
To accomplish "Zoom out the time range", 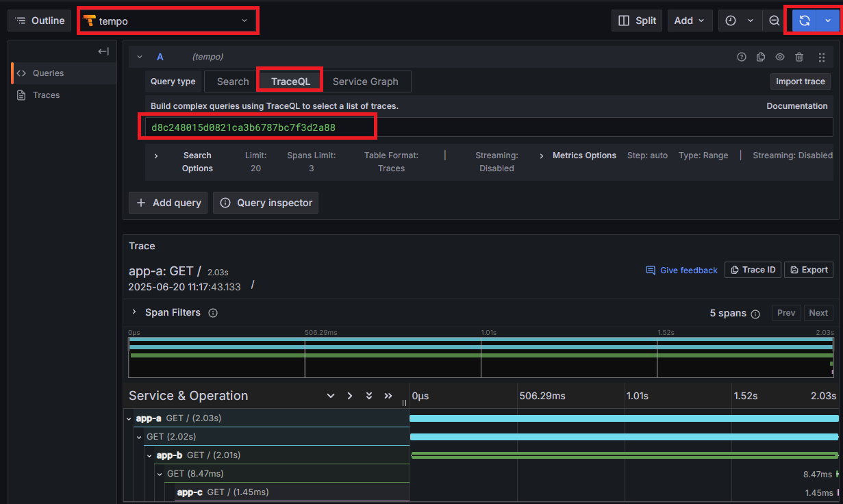I will point(774,21).
